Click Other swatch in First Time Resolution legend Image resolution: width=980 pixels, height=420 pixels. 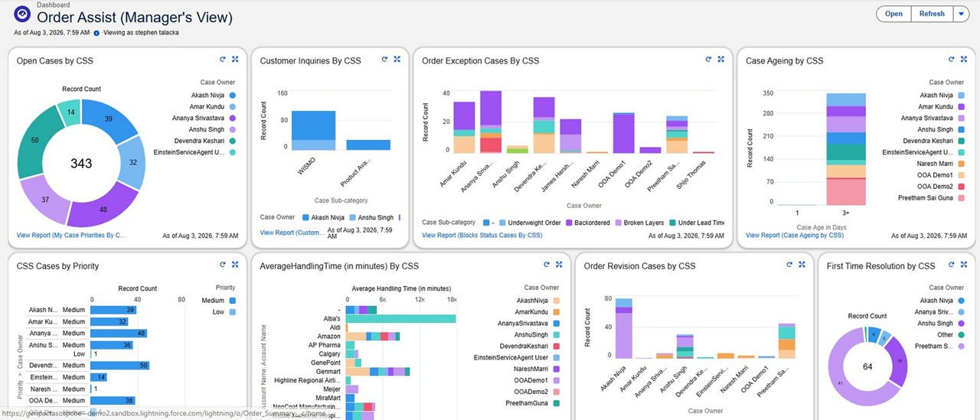tap(960, 334)
